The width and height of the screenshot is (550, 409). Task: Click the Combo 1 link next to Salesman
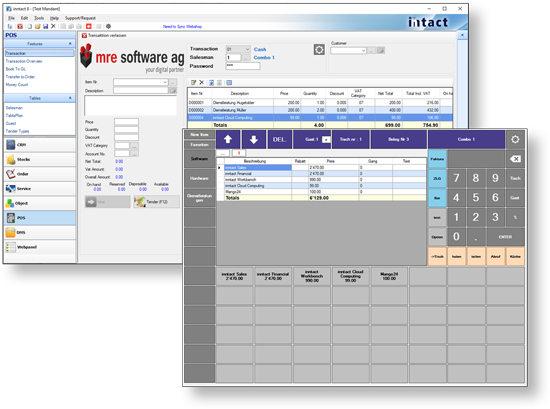[x=264, y=58]
